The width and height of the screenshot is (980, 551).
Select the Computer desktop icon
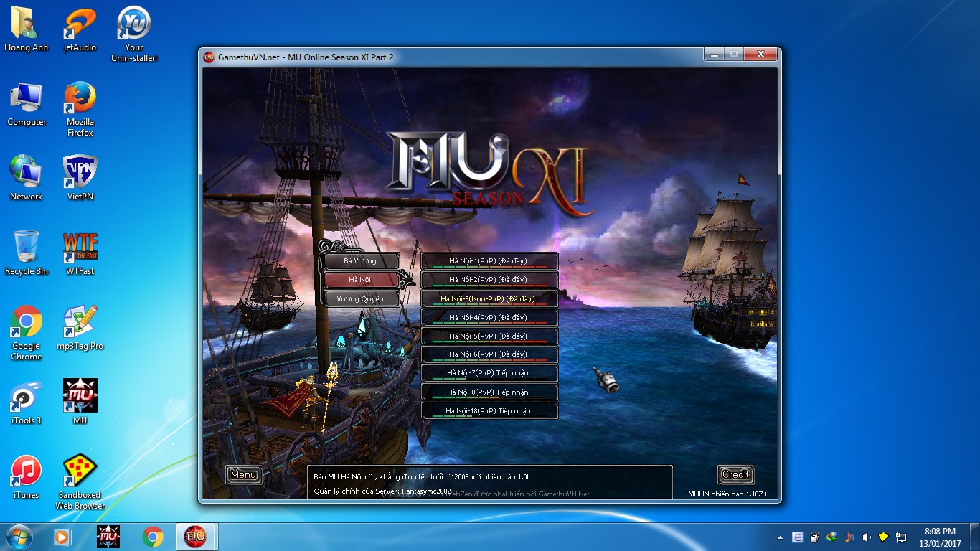(x=27, y=105)
